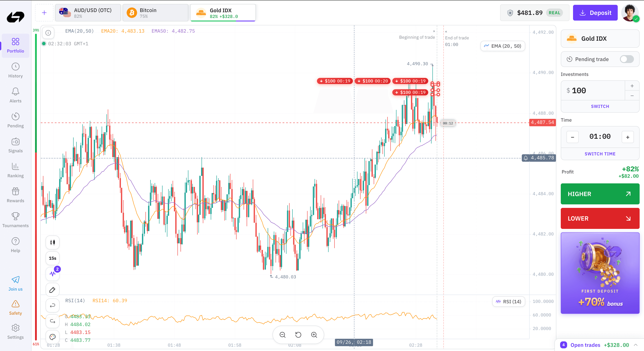Viewport: 644px width, 351px height.
Task: Increase investment amount with plus
Action: pyautogui.click(x=632, y=86)
